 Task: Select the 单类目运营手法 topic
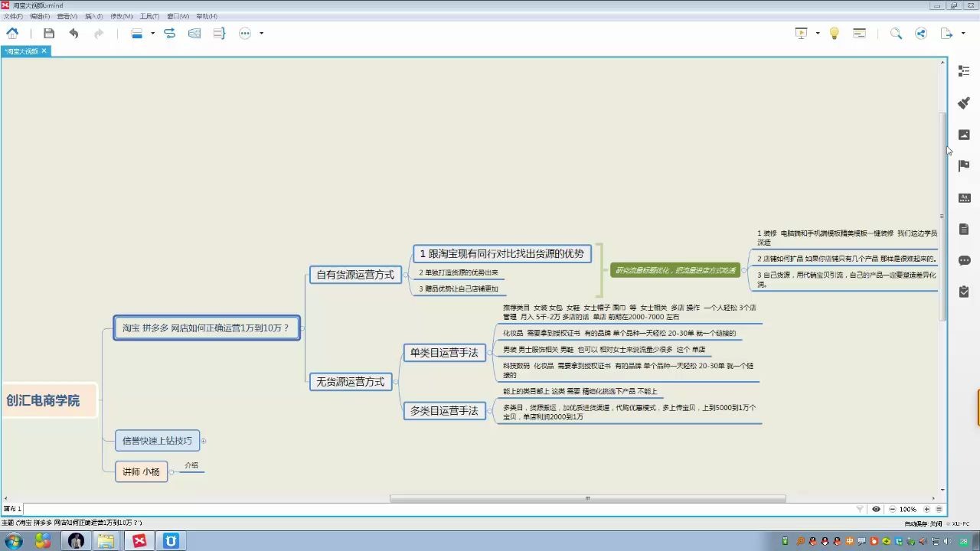click(x=444, y=352)
